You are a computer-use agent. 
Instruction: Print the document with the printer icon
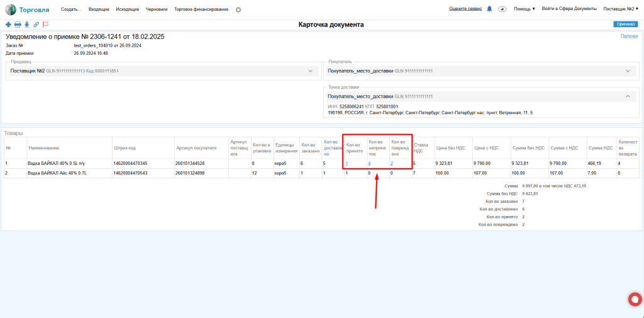[x=18, y=25]
